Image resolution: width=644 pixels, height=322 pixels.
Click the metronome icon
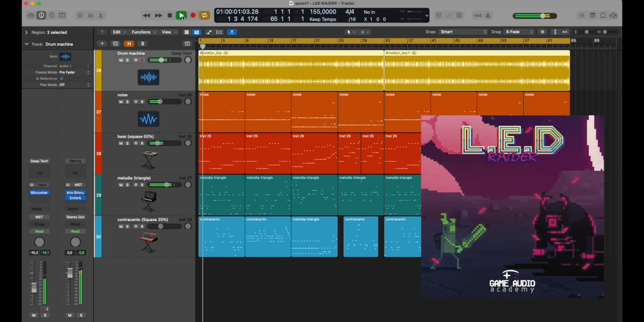[x=488, y=15]
